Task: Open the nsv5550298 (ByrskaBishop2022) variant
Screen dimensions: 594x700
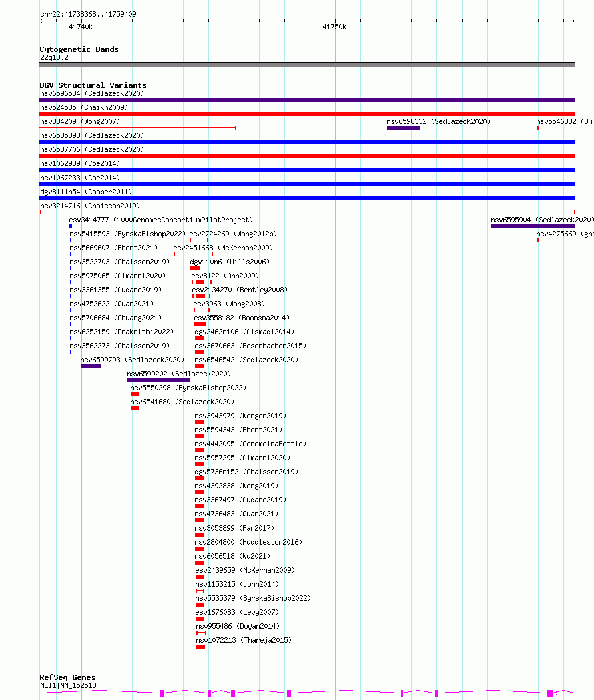Action: 188,388
